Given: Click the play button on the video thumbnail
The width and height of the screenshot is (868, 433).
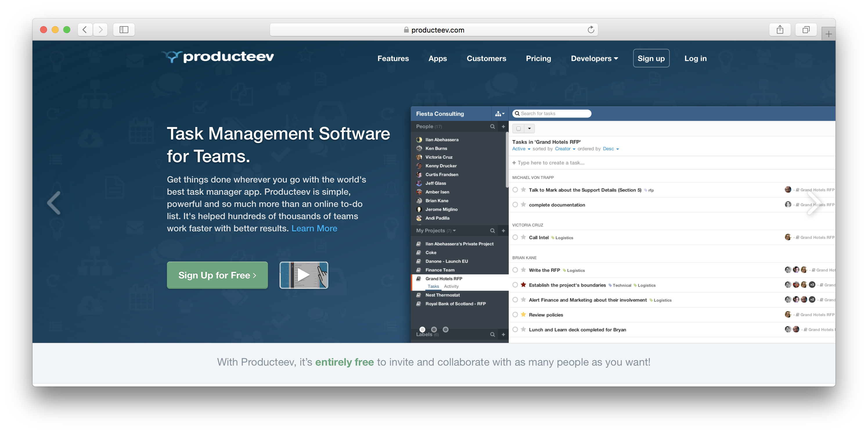Looking at the screenshot, I should 303,275.
